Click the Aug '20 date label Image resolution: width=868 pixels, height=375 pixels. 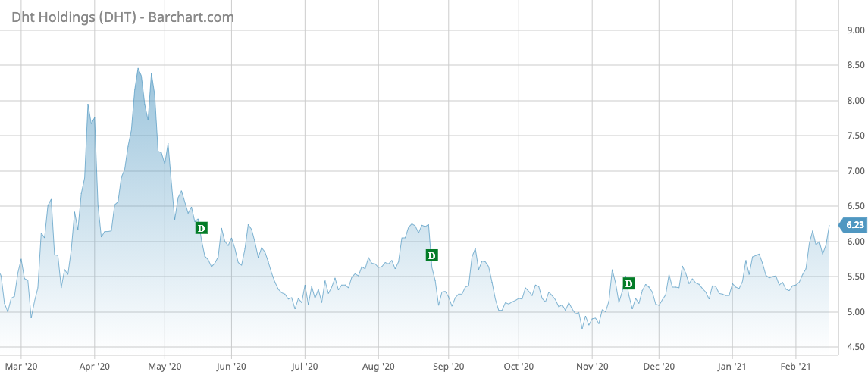tap(378, 366)
